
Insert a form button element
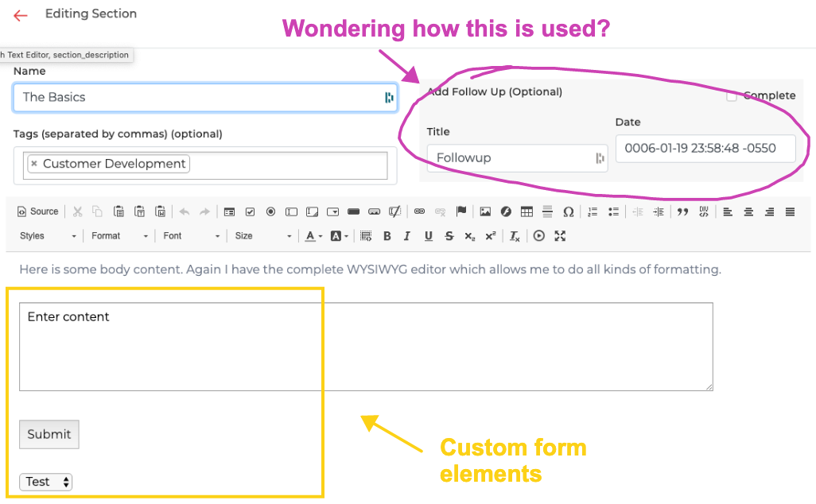pos(354,211)
